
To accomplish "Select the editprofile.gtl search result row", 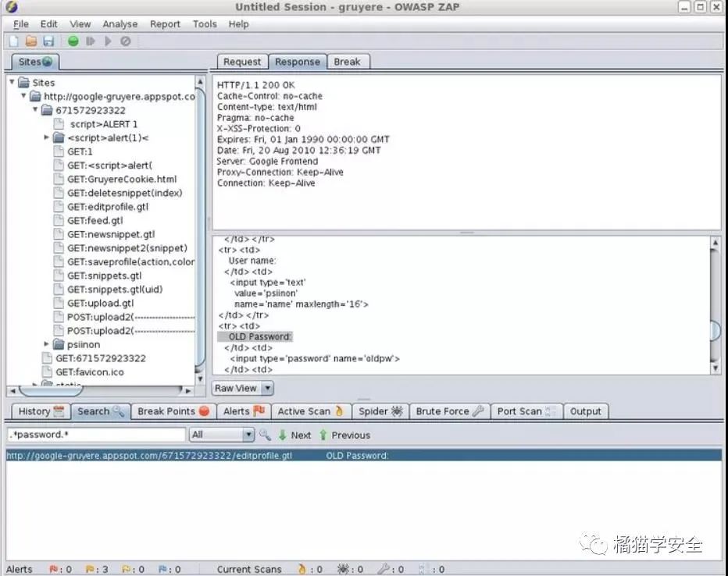I will [x=363, y=456].
